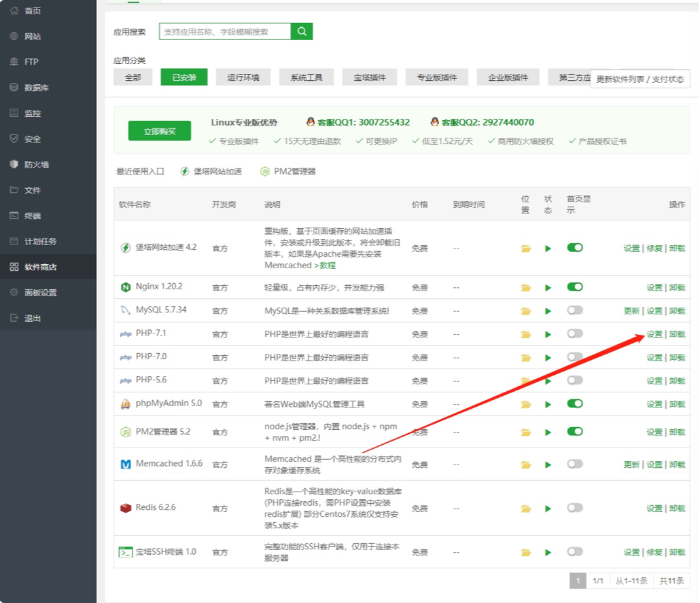Select the 企业版插件 category tab
Viewport: 700px width, 603px height.
508,77
